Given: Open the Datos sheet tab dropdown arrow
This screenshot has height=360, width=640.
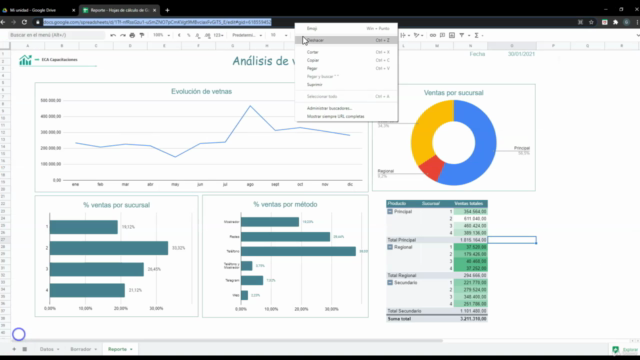Looking at the screenshot, I should coord(58,349).
